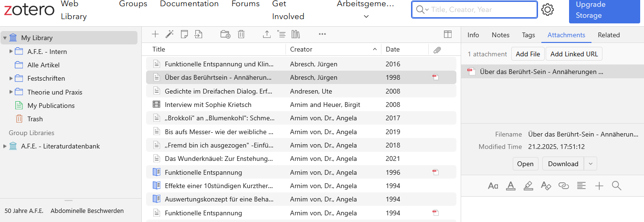The height and width of the screenshot is (222, 644).
Task: Filter by the 50 Jahre A.F.E. tag
Action: tap(24, 211)
